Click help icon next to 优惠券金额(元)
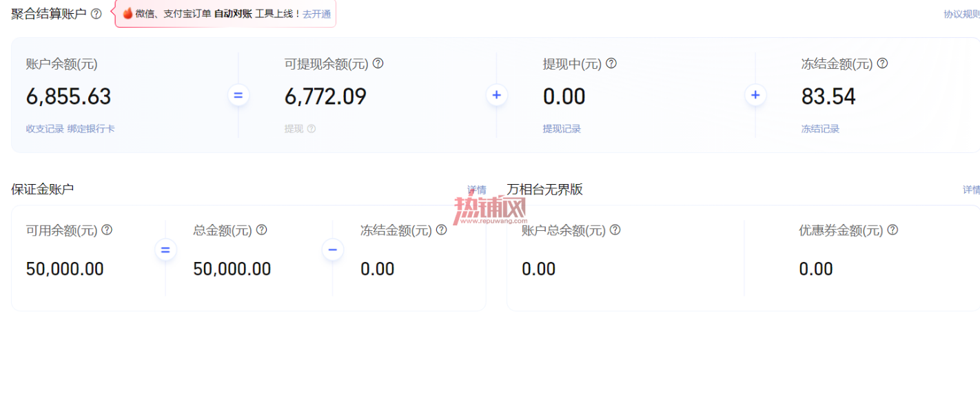The width and height of the screenshot is (980, 415). (x=892, y=230)
